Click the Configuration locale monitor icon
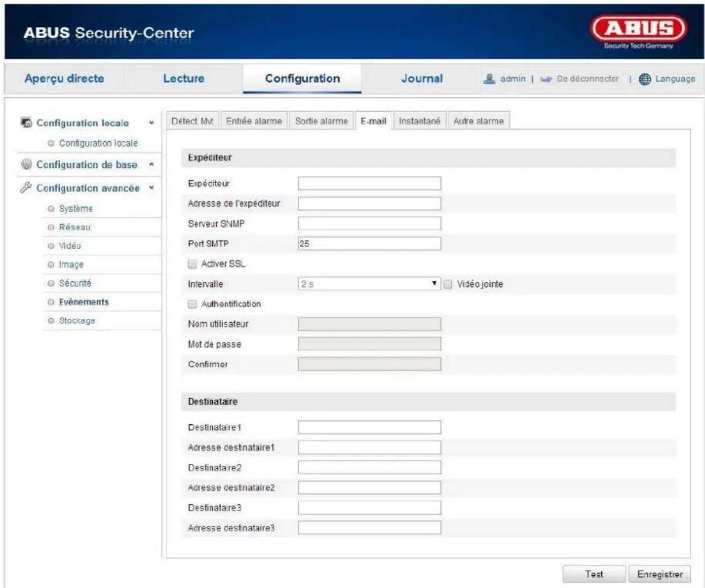The image size is (705, 588). pos(26,123)
